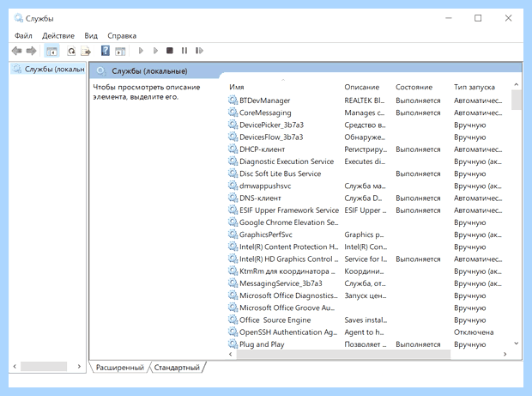Select the DevicePicker_3b7a3 service
532x396 pixels.
point(271,125)
